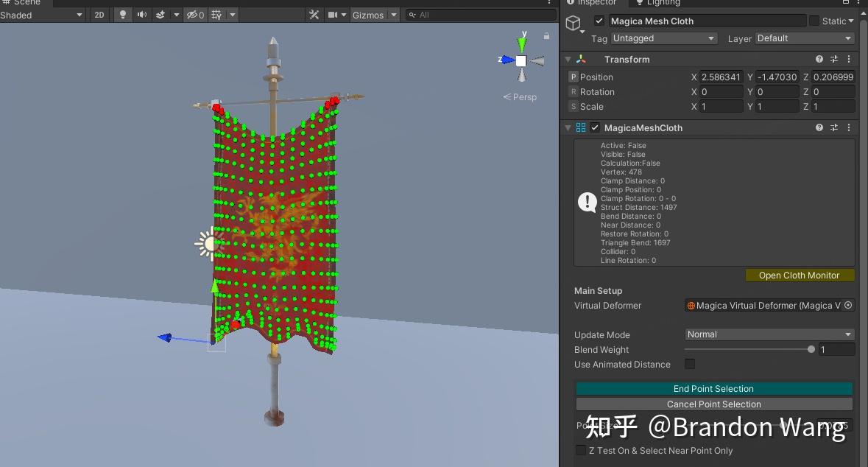Click End Point Selection button
The image size is (868, 467).
pos(713,389)
